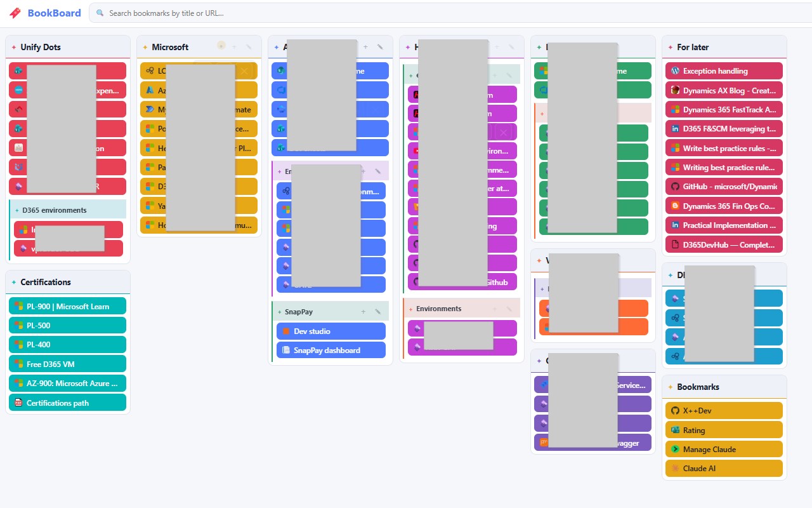Click the Bookmarks column title
Image resolution: width=812 pixels, height=508 pixels.
pyautogui.click(x=698, y=387)
